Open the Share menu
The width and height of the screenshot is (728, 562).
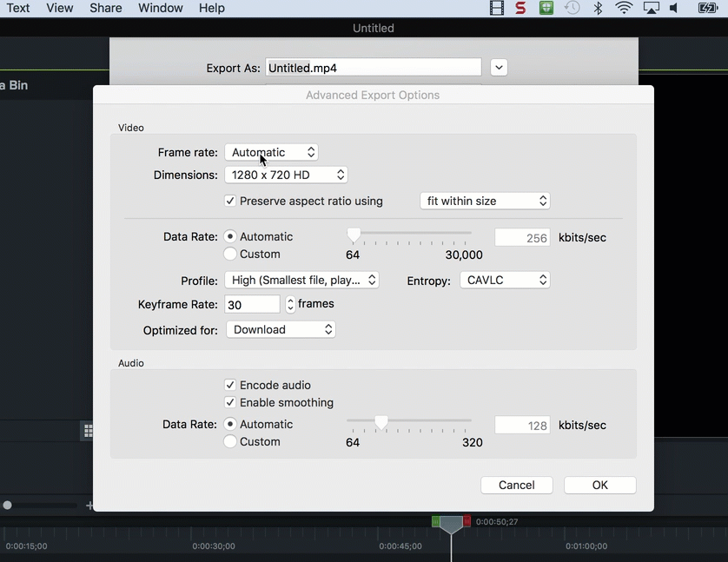pos(105,8)
